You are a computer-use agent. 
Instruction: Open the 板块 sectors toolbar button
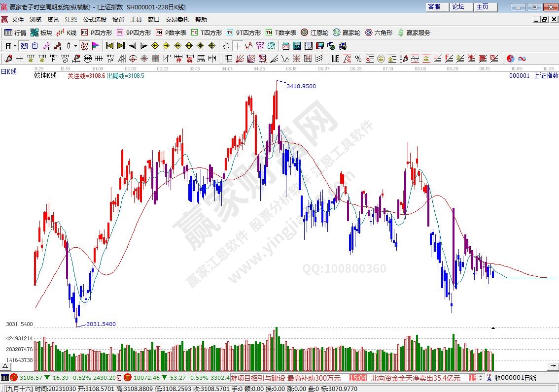(41, 33)
